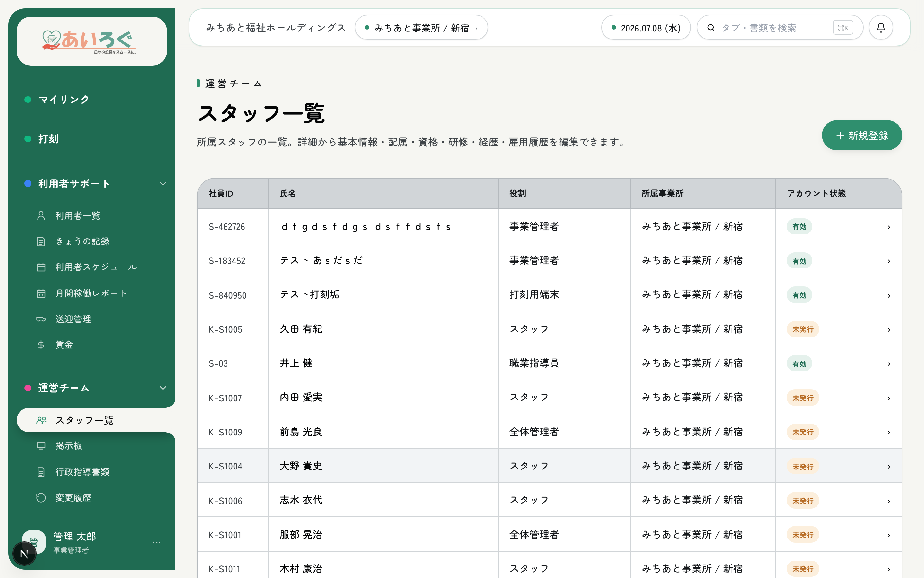924x578 pixels.
Task: Click the search magnifier icon
Action: pyautogui.click(x=711, y=28)
